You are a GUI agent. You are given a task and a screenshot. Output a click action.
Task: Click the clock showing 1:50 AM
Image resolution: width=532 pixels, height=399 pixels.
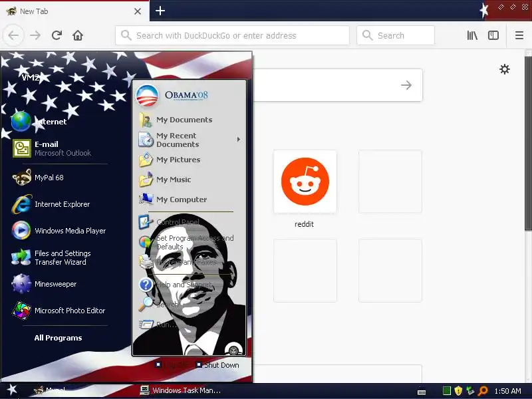(507, 391)
